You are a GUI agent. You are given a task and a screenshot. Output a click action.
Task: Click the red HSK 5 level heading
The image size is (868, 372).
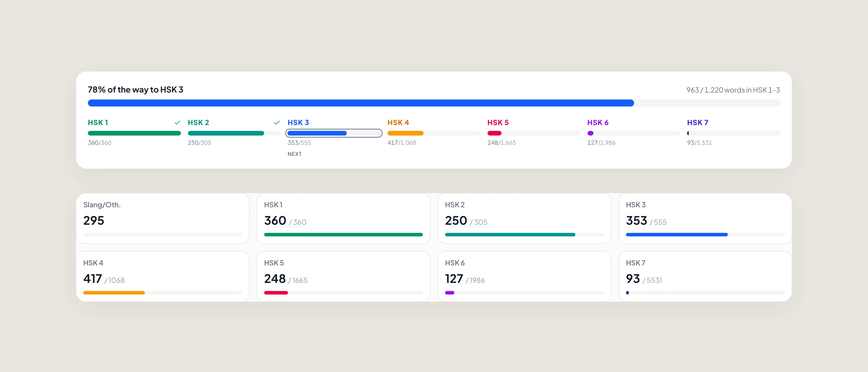click(498, 123)
